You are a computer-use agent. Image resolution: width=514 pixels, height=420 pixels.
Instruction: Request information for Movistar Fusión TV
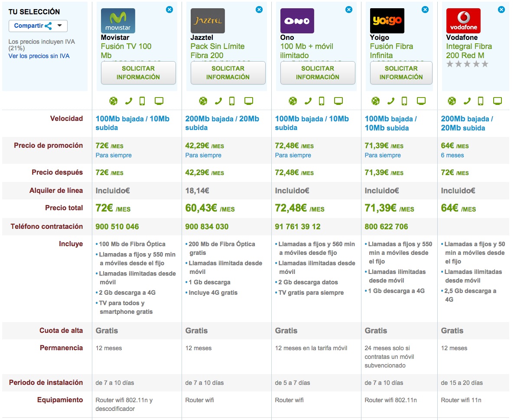click(138, 73)
